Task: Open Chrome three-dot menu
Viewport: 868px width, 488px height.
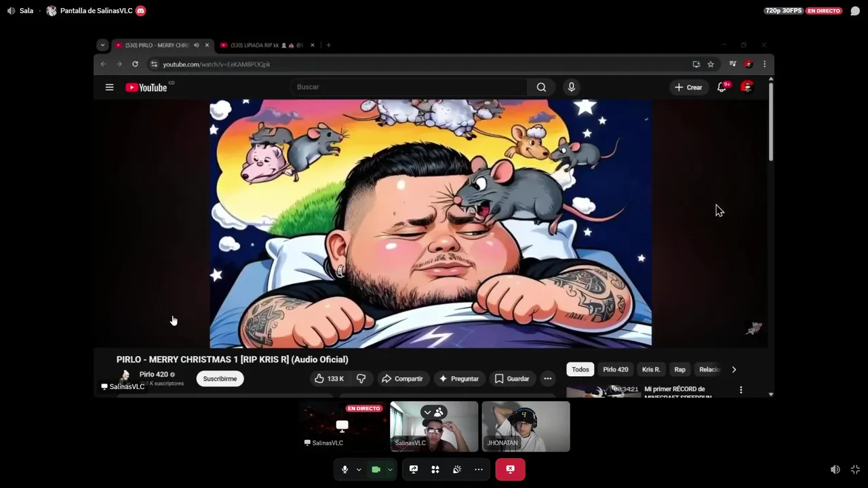Action: [764, 64]
